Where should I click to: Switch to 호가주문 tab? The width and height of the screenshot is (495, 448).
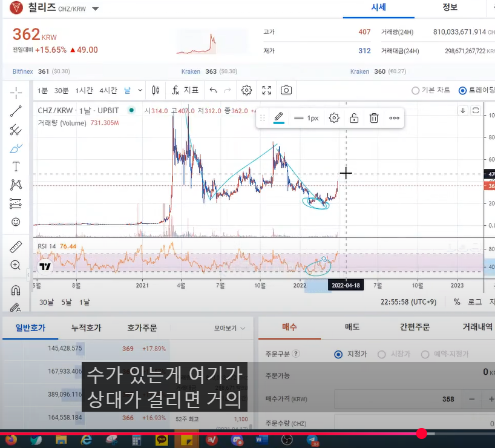pos(142,328)
